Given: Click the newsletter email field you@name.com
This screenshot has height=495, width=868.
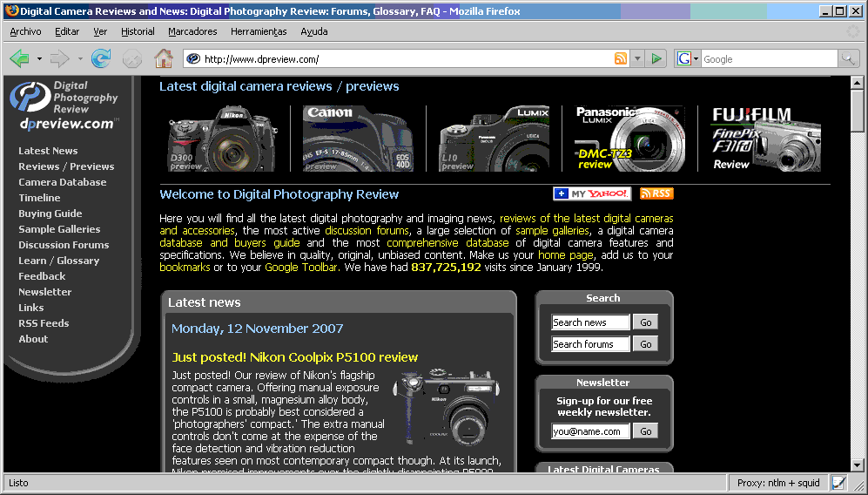Looking at the screenshot, I should (590, 431).
